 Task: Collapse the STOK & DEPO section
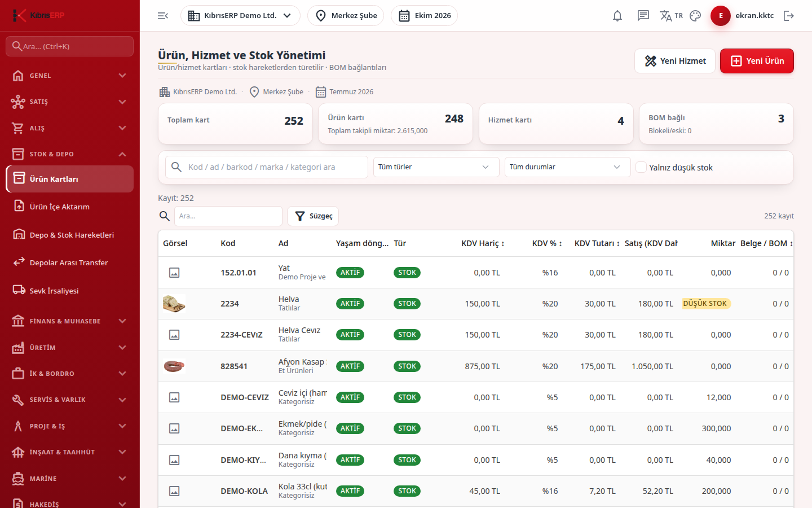[70, 154]
